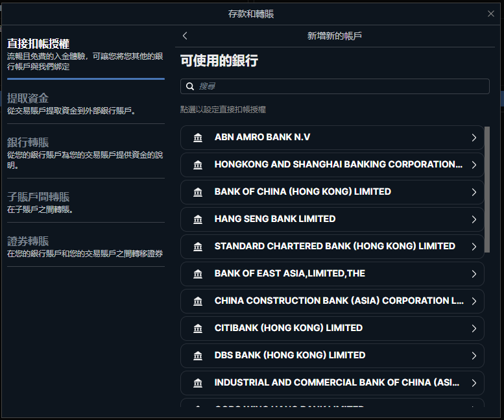Select INDUSTRIAL AND COMMERCIAL BANK OF CHINA entry

pos(332,383)
